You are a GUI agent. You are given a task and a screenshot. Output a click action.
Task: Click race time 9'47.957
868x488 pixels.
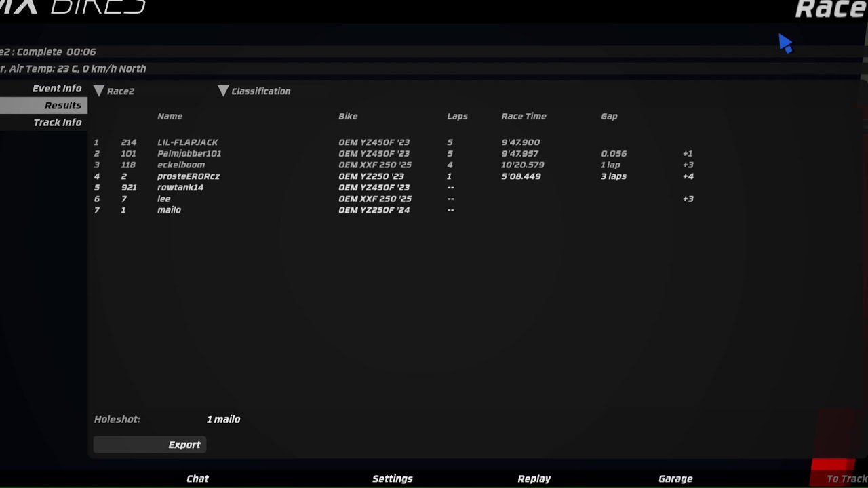coord(520,154)
